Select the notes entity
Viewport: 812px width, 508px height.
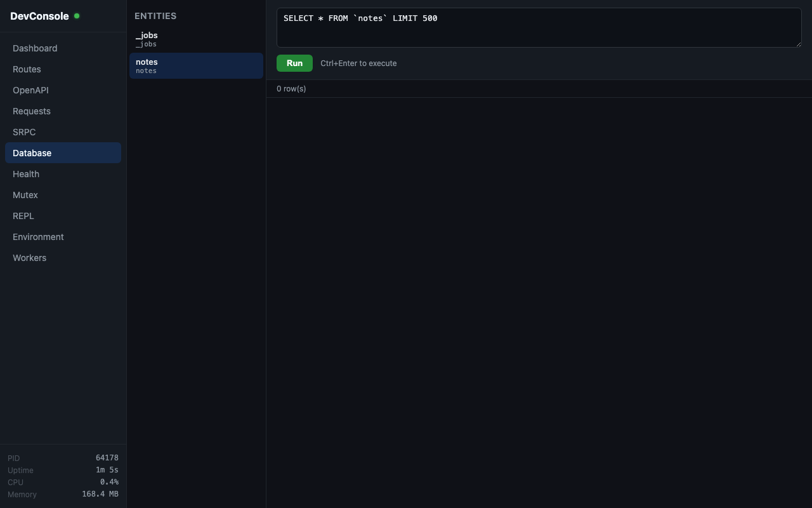(196, 65)
